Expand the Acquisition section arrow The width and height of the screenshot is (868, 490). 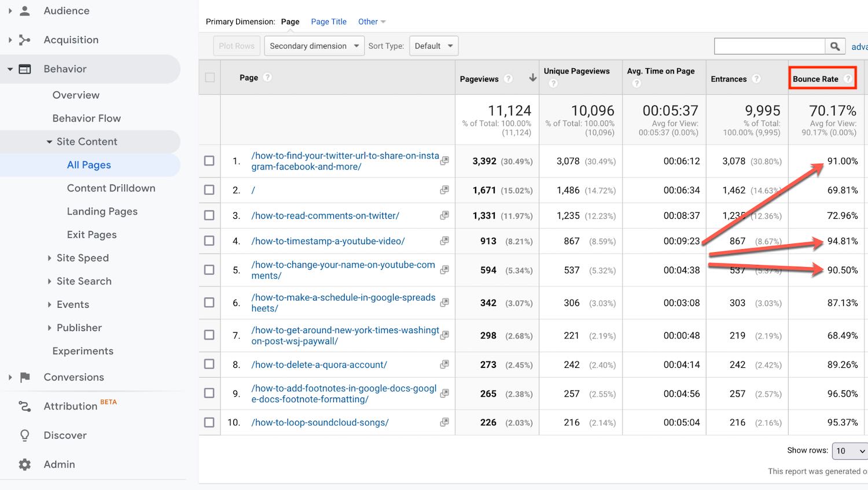pos(10,40)
